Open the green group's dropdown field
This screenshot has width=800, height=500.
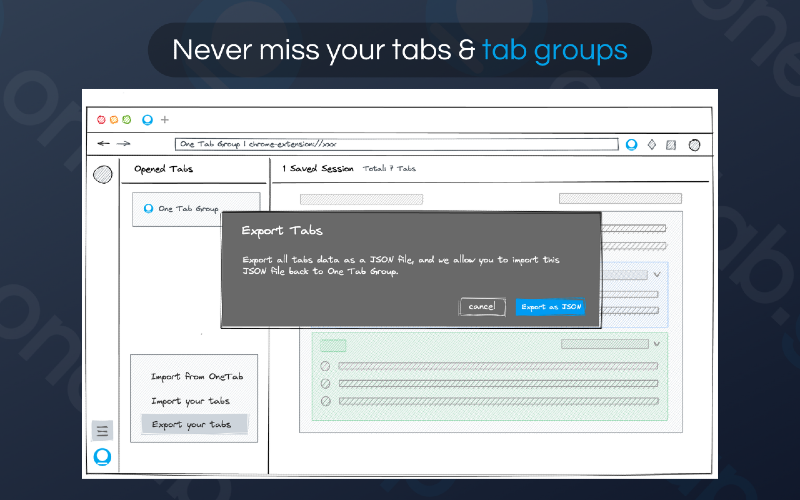[x=605, y=344]
